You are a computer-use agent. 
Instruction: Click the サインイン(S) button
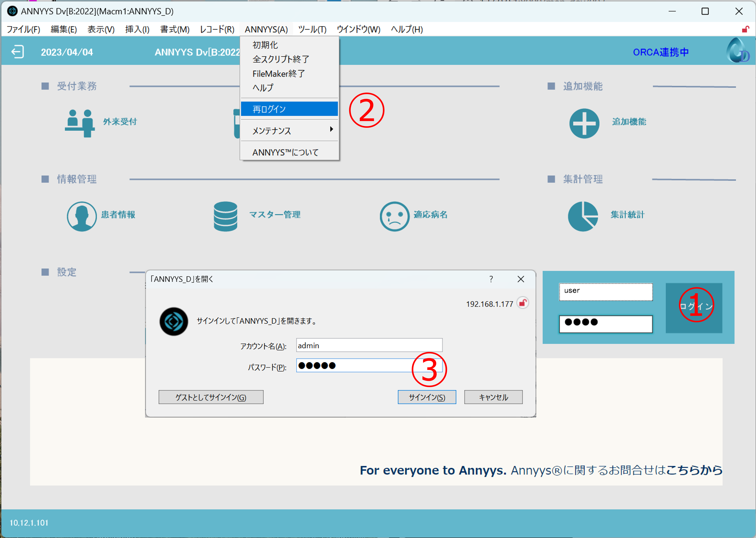[x=427, y=397]
